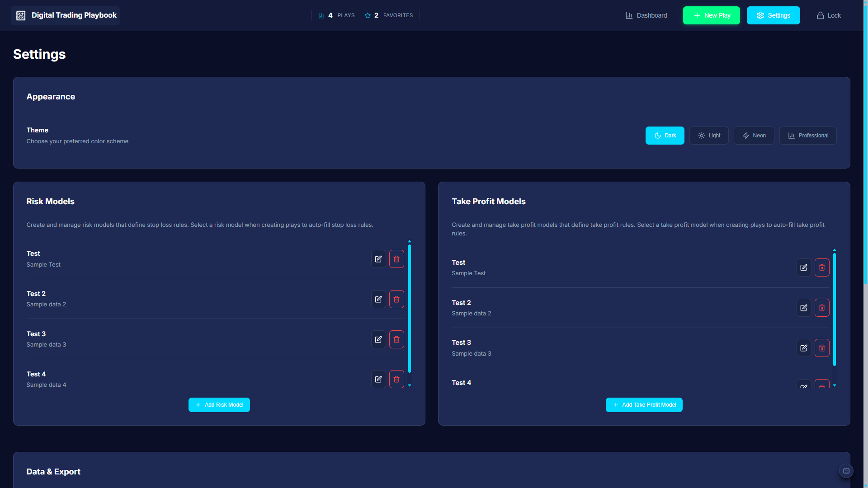Lock the playbook with Lock button

(829, 15)
